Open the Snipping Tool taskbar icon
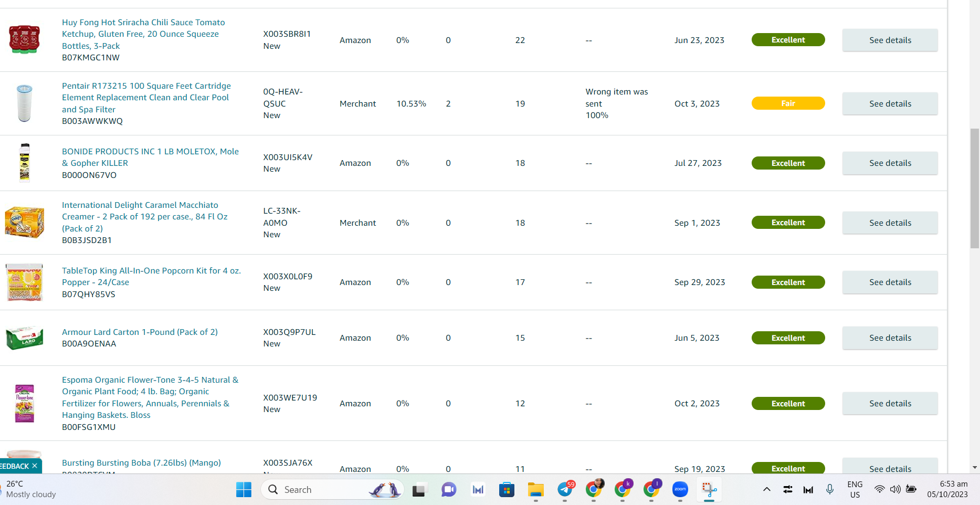Screen dimensions: 980x505 pos(709,490)
